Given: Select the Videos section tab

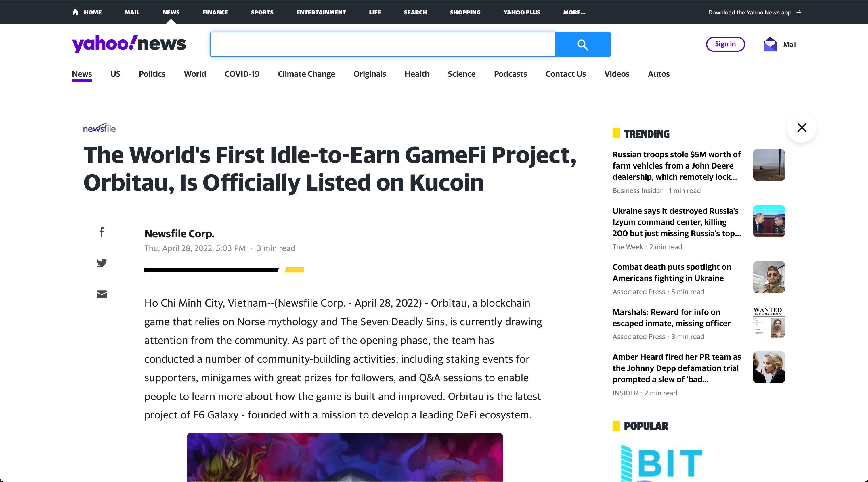Looking at the screenshot, I should [x=617, y=74].
